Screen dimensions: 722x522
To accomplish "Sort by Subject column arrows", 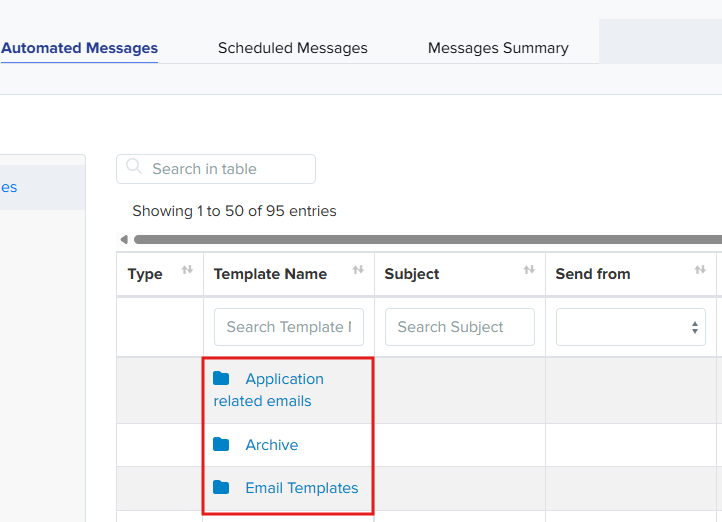I will point(529,270).
